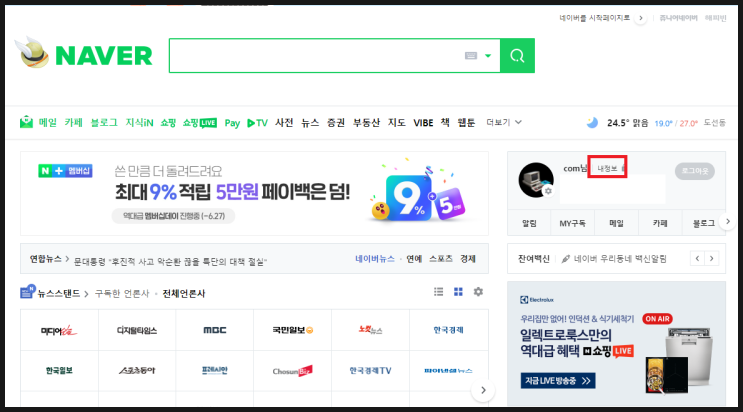This screenshot has height=412, width=743.
Task: Open 사전 dictionary link
Action: 284,123
